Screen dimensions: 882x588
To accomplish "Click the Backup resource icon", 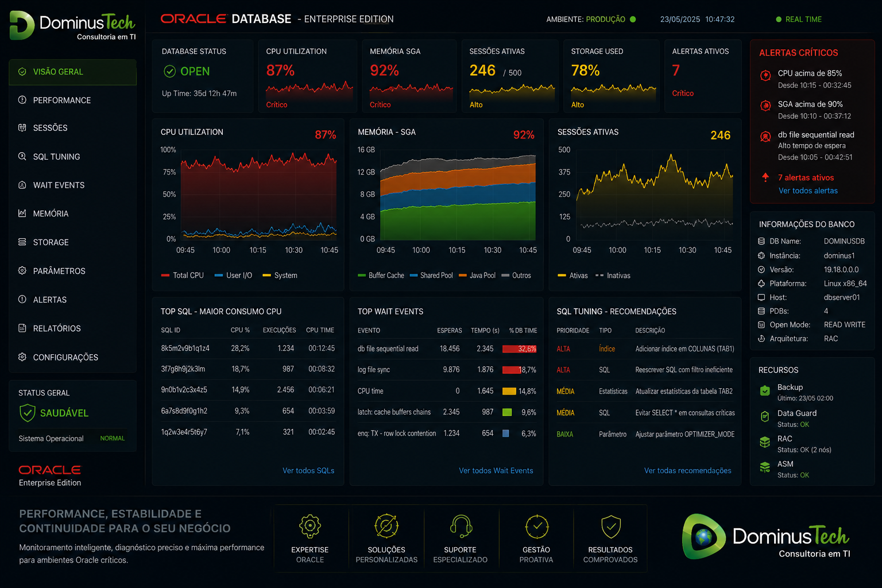I will click(765, 390).
